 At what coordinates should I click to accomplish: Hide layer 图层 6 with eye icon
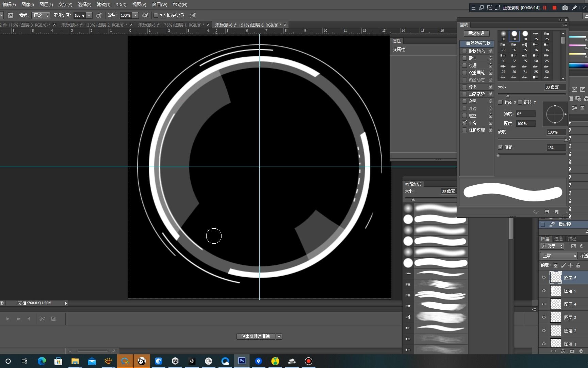click(544, 277)
